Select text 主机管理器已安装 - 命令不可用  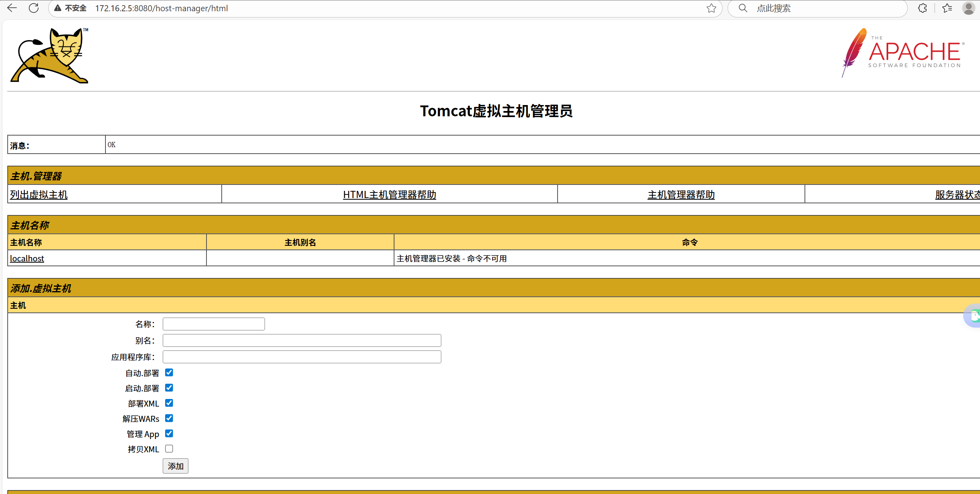tap(452, 259)
